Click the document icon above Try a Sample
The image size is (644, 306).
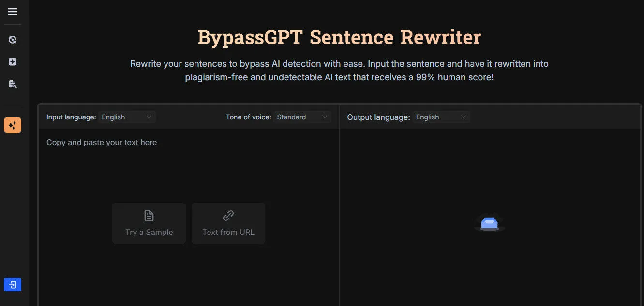click(149, 216)
